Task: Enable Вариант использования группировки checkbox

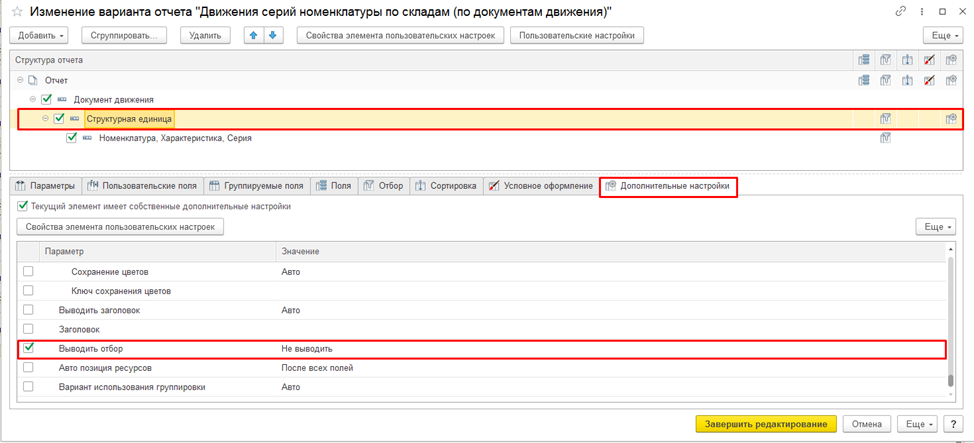Action: pyautogui.click(x=28, y=387)
